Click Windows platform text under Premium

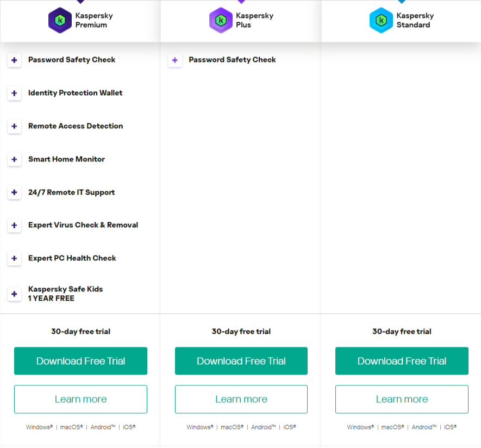coord(39,427)
